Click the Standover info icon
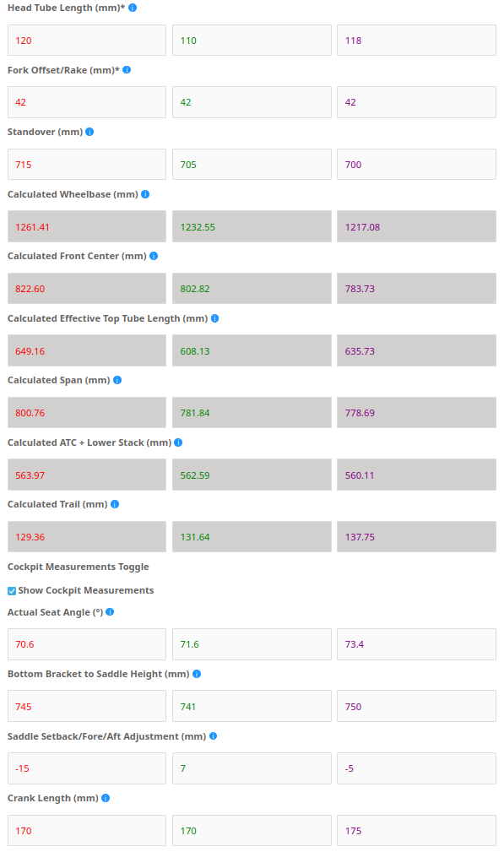504x852 pixels. coord(89,132)
